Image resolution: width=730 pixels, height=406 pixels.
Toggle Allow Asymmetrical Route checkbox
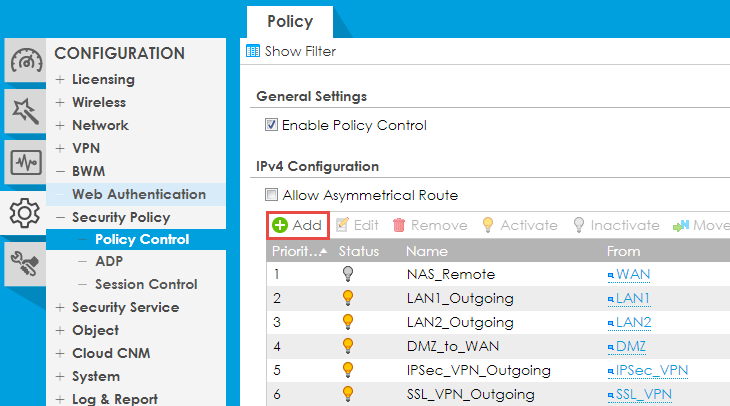coord(270,196)
